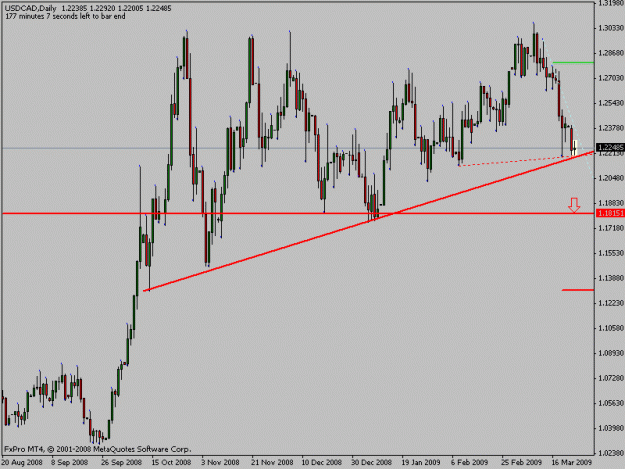Viewport: 625px width, 469px height.
Task: Click the 1.02380 price axis label
Action: click(x=611, y=453)
